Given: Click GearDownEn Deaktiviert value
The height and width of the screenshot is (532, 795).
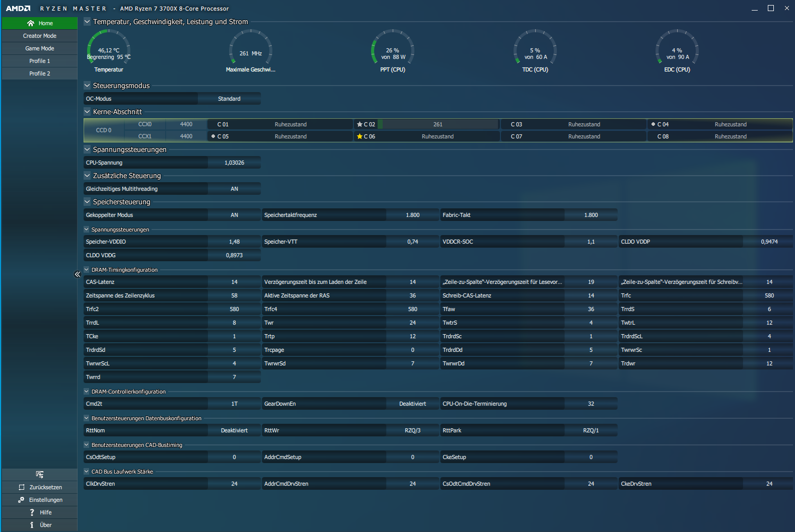Looking at the screenshot, I should tap(412, 404).
